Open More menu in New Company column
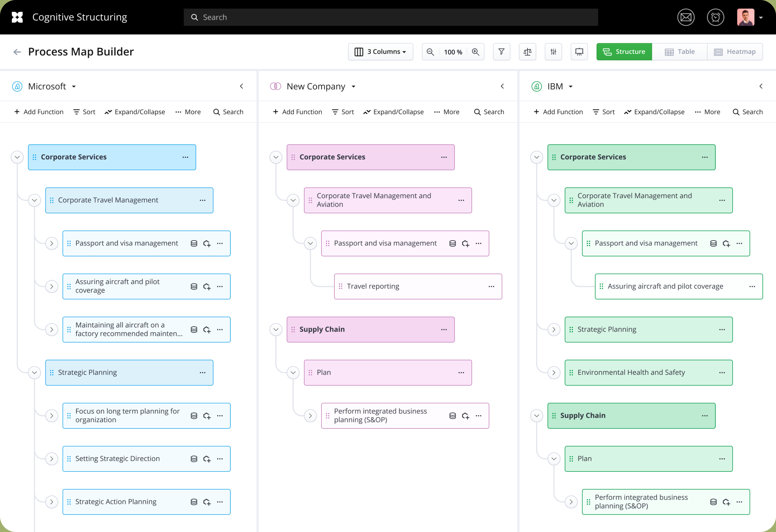 coord(447,112)
